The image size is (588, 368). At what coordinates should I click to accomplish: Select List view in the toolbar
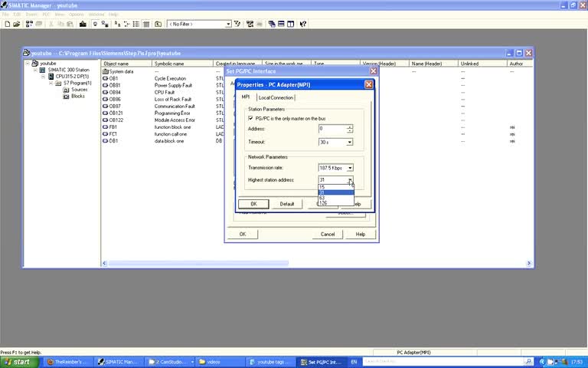tap(136, 24)
